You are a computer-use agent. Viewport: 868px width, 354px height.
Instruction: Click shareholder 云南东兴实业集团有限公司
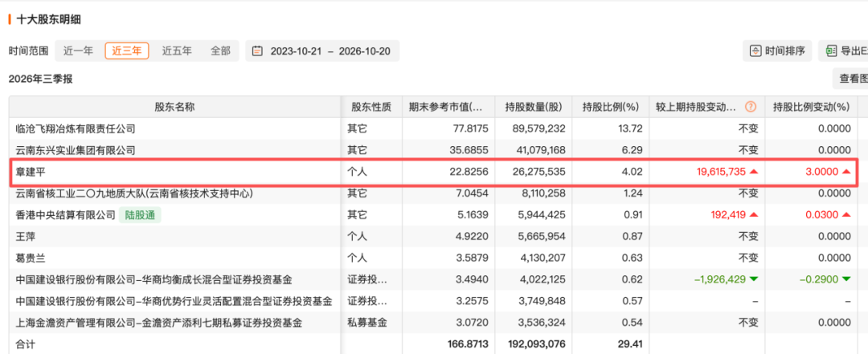click(x=76, y=150)
